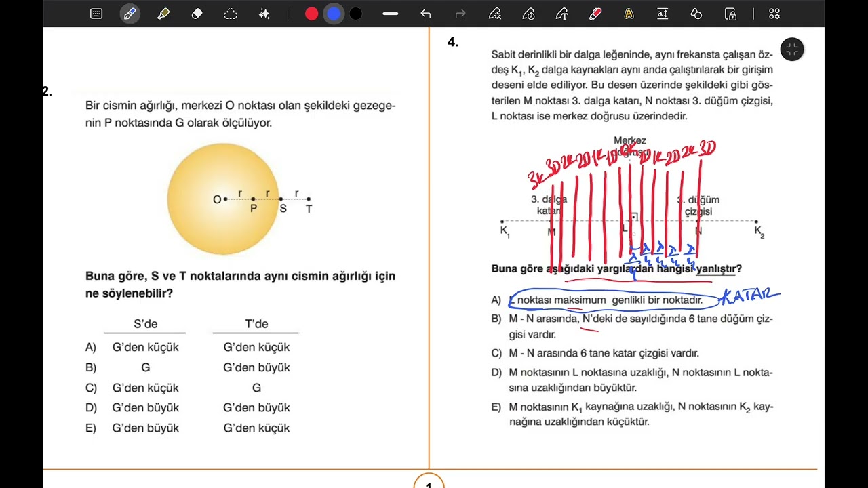Open the more tools grid menu

pyautogui.click(x=774, y=14)
